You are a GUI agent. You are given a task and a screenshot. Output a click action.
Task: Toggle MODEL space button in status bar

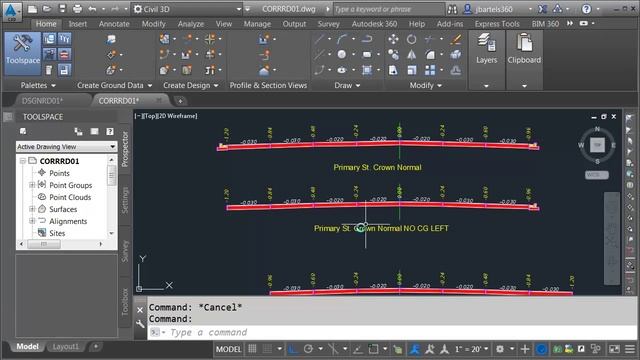click(x=228, y=349)
